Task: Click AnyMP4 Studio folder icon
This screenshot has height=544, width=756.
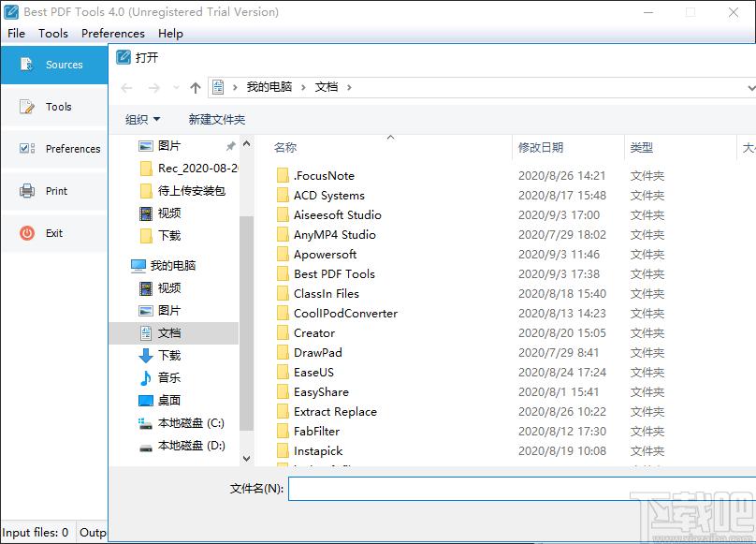Action: [283, 235]
